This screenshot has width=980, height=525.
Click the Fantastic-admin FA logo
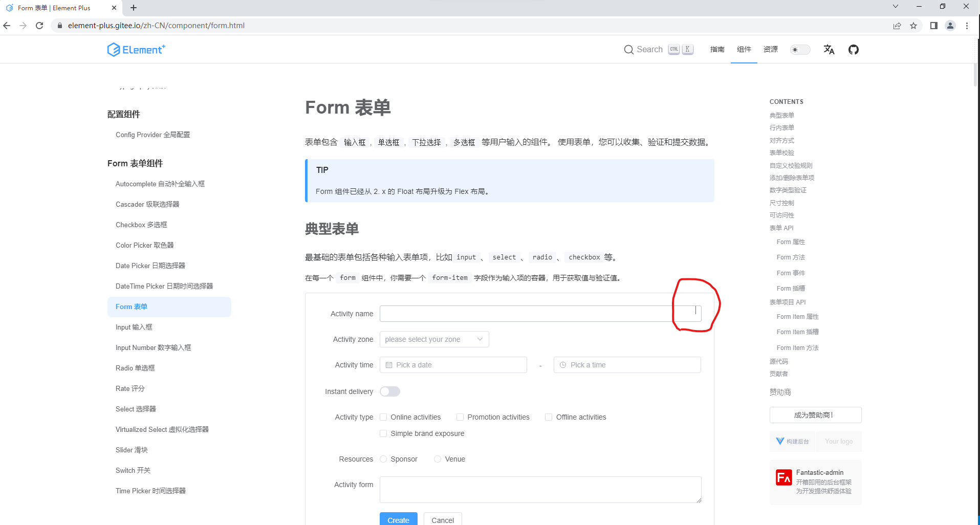[x=784, y=478]
